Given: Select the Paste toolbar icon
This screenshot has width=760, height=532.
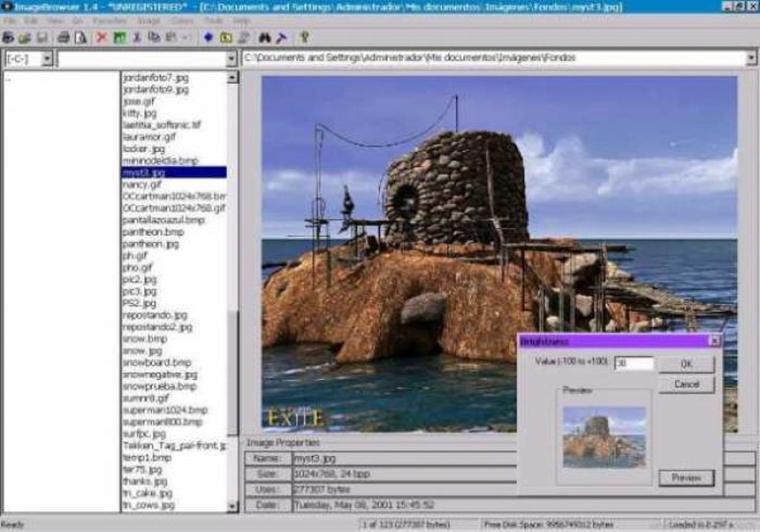Looking at the screenshot, I should (x=172, y=36).
